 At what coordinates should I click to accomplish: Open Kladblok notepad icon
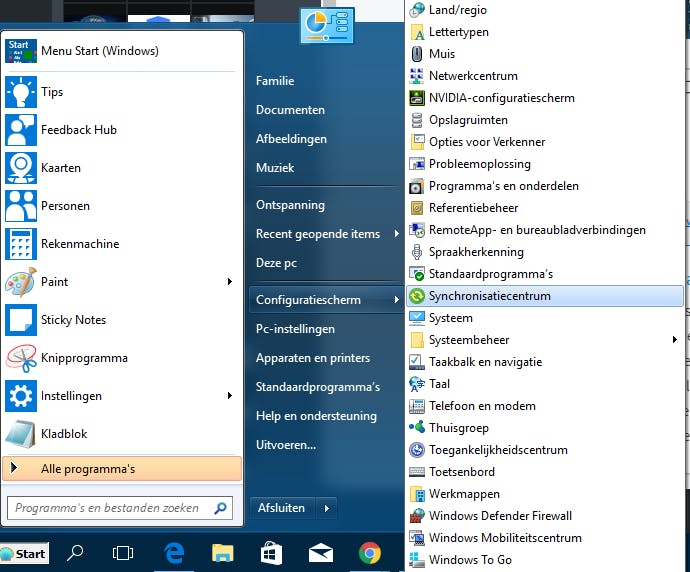[x=21, y=433]
